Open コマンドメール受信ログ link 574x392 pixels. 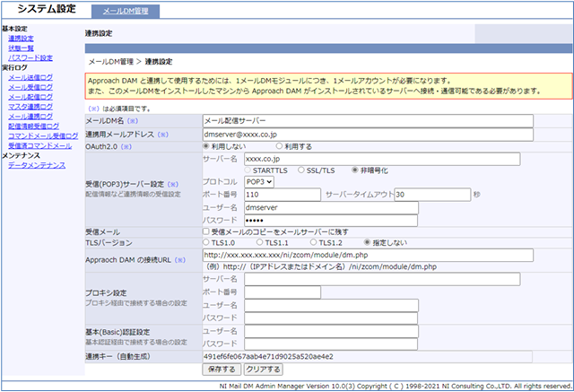point(43,136)
